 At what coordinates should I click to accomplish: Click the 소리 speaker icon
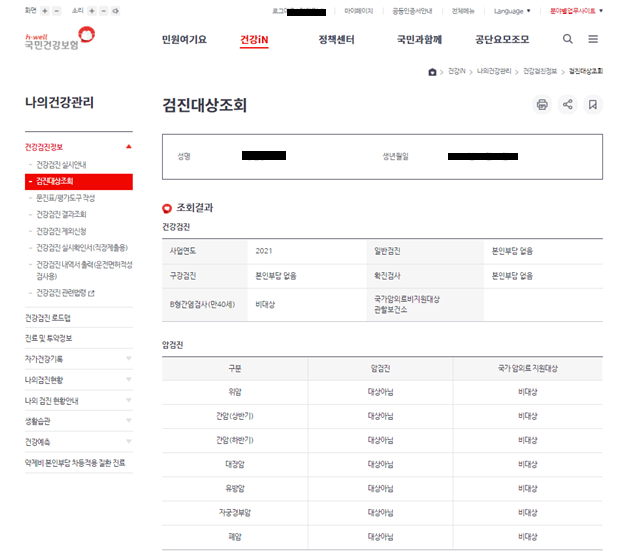tap(116, 11)
